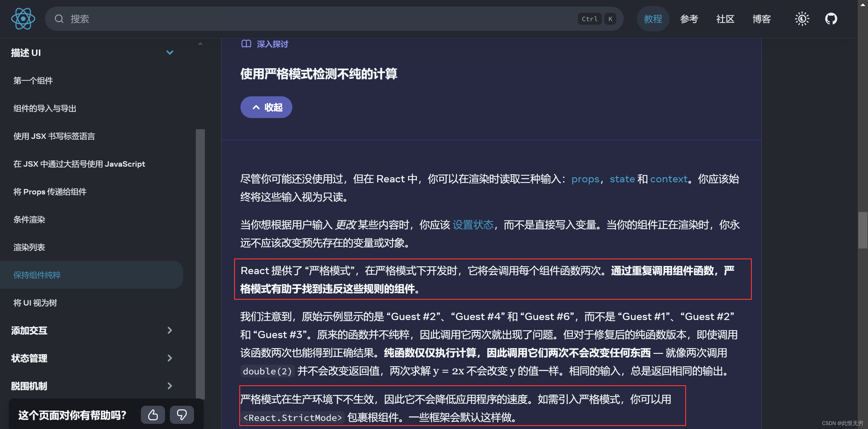
Task: Click the 使用严格模式检测不纯的计算 heading
Action: [319, 74]
